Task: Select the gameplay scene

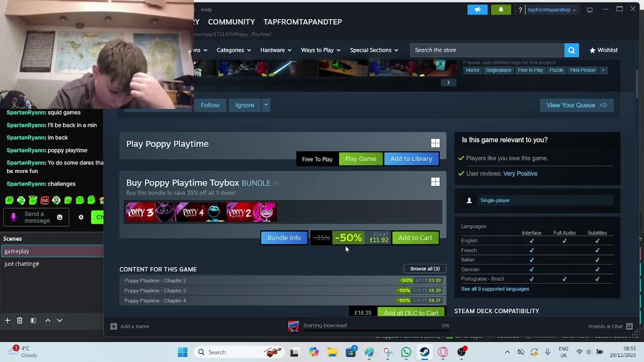Action: tap(52, 251)
